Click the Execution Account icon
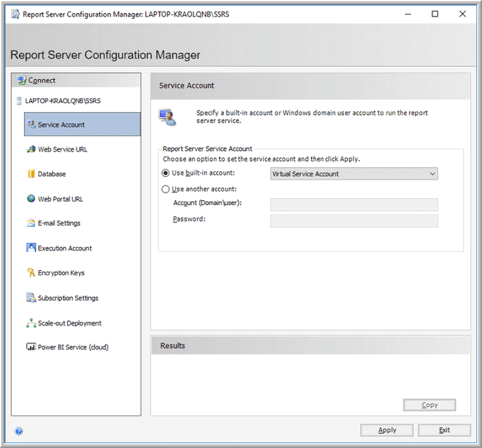Screen dimensions: 482x448 point(31,248)
